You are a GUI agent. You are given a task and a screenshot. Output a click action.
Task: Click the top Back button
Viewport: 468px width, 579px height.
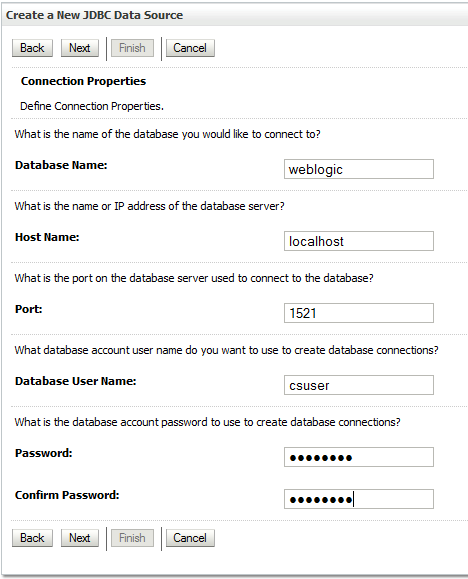pos(32,48)
